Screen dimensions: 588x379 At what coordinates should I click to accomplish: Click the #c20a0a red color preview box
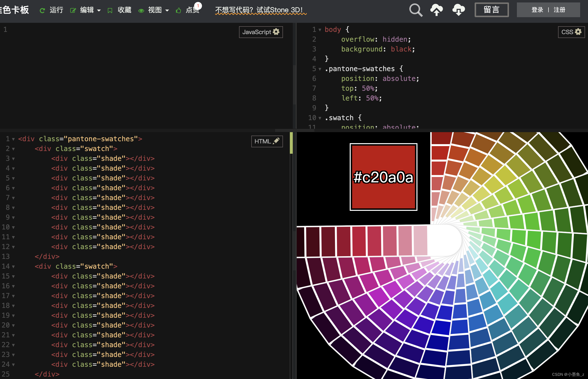(x=383, y=177)
